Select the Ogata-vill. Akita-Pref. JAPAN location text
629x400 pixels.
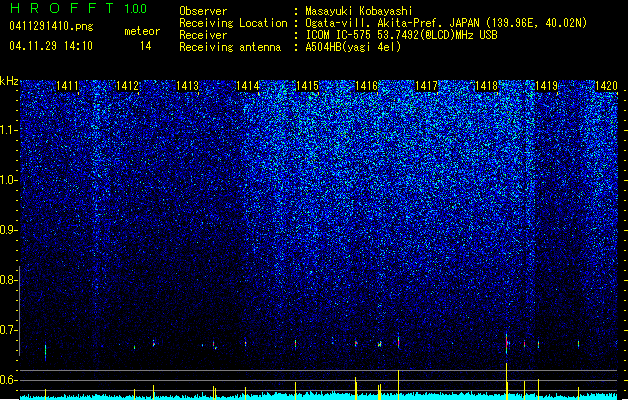[446, 23]
